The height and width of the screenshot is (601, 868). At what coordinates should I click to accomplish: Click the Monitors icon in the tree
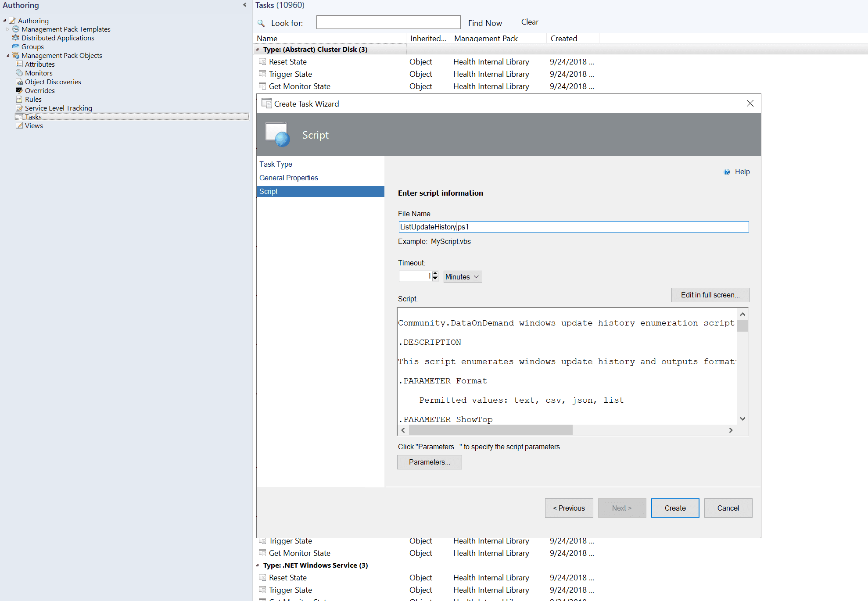19,73
